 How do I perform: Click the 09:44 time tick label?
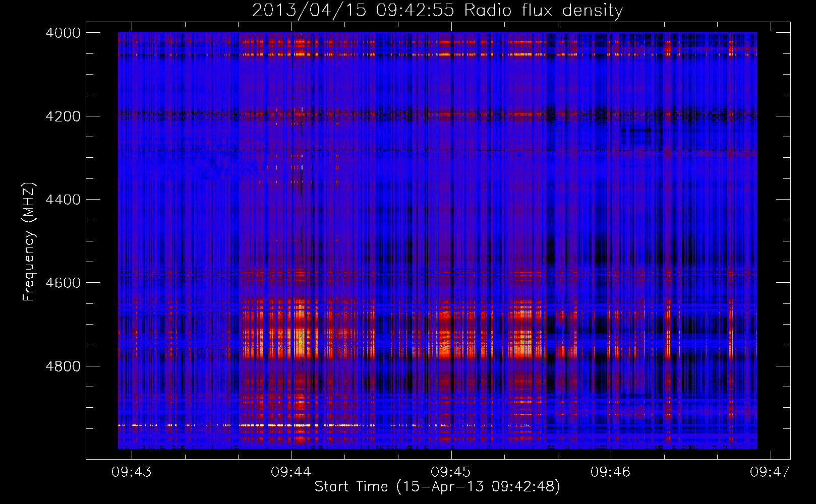coord(291,472)
